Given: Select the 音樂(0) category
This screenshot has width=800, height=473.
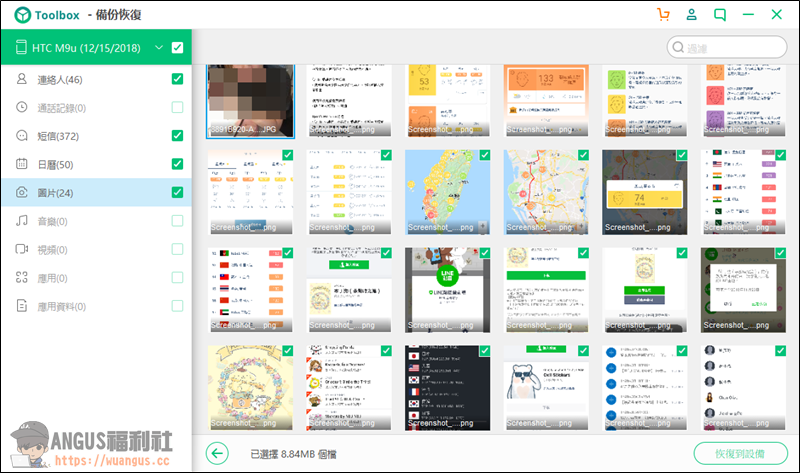Looking at the screenshot, I should [96, 221].
